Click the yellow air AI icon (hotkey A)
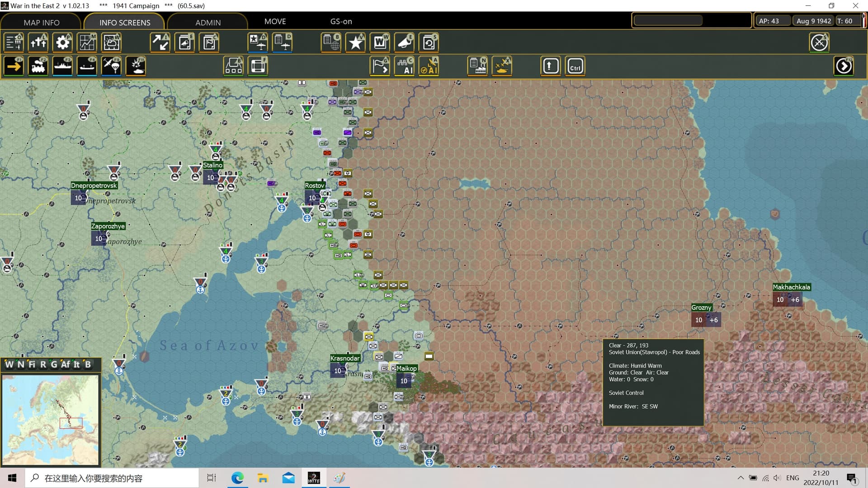 click(429, 66)
